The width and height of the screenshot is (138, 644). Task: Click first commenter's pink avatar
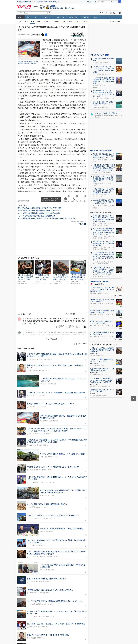19,319
